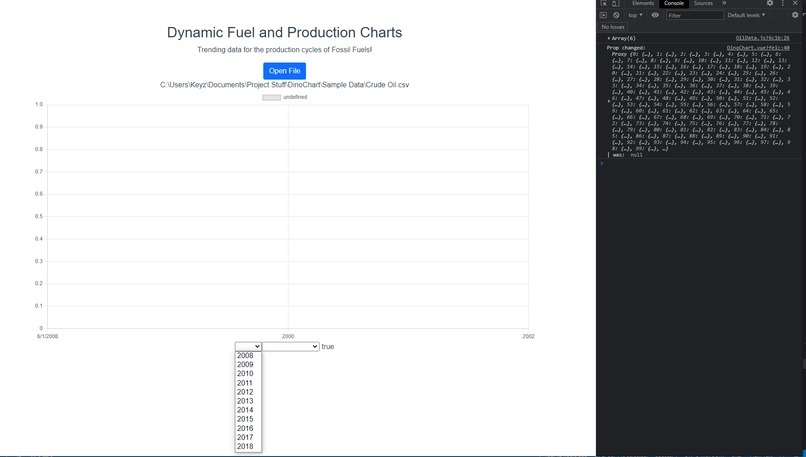806x457 pixels.
Task: Switch to the Elements tab
Action: click(x=643, y=3)
